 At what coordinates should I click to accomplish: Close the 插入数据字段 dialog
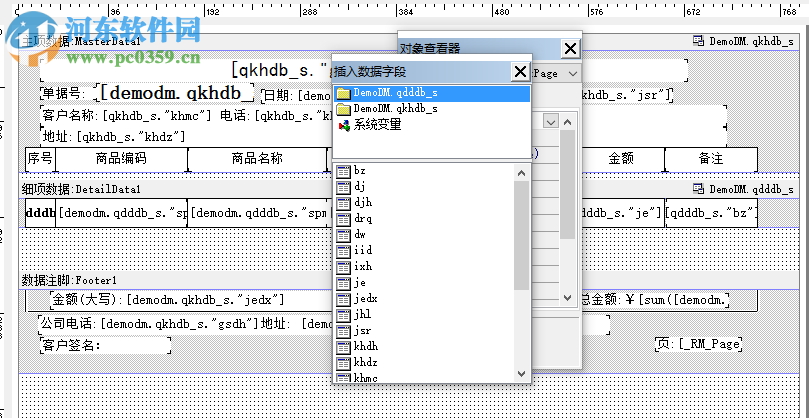[521, 71]
